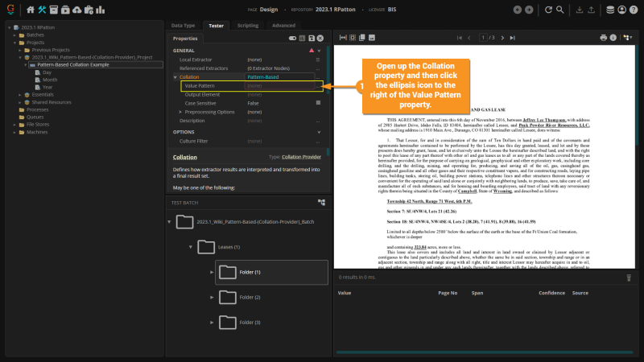Go forward with the navigation arrow

point(529,10)
